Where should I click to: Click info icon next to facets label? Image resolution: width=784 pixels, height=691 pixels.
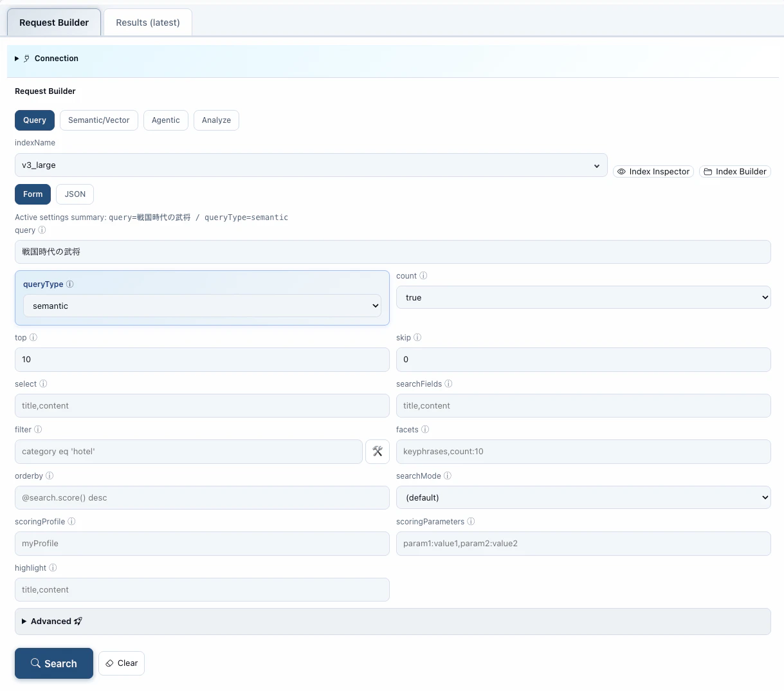coord(425,430)
